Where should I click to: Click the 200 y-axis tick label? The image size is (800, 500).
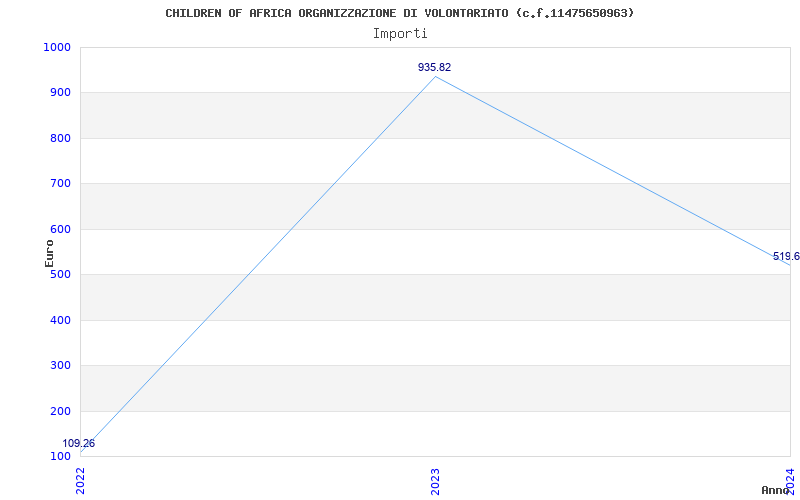point(60,411)
